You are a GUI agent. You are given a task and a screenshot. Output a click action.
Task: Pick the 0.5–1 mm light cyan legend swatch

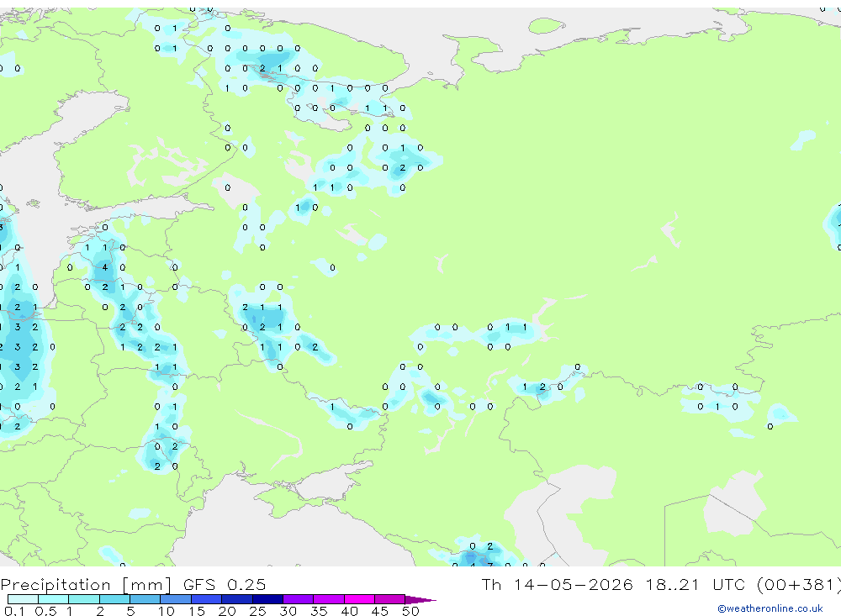coord(54,599)
